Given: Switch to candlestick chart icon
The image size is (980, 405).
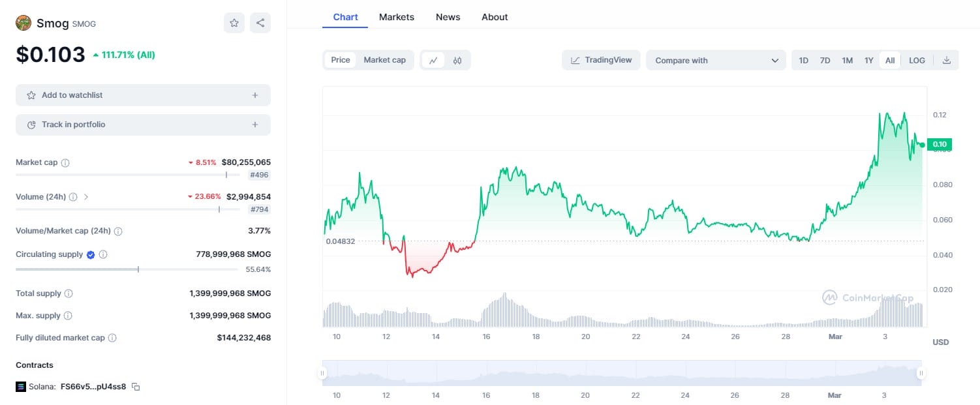Looking at the screenshot, I should tap(457, 60).
